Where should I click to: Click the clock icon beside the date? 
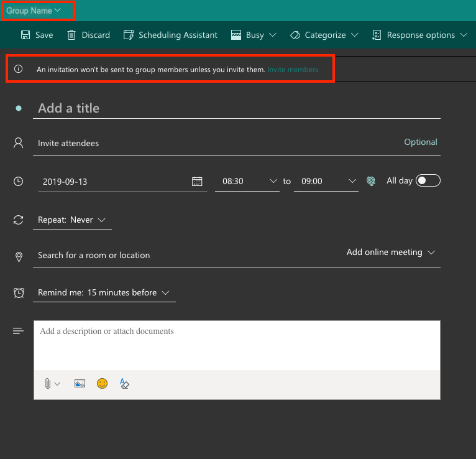18,182
